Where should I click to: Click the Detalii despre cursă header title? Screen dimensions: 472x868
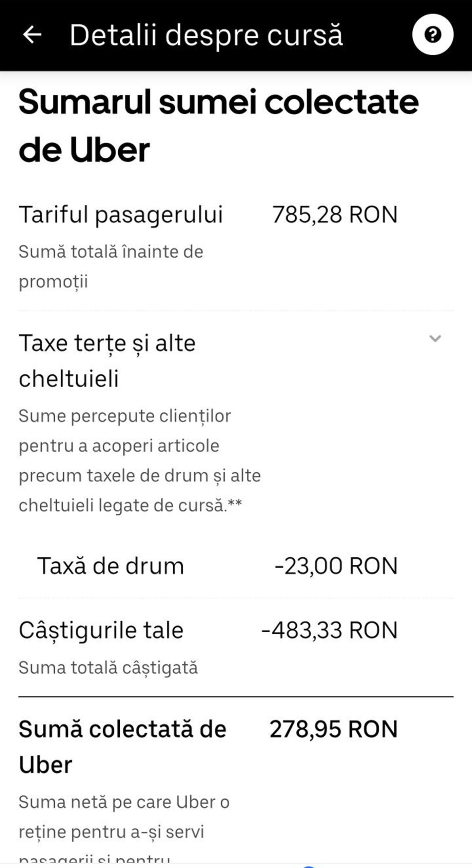tap(206, 35)
